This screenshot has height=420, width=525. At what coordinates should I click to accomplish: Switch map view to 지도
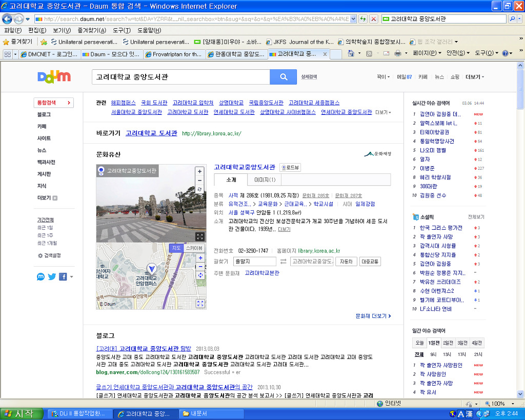pyautogui.click(x=176, y=248)
